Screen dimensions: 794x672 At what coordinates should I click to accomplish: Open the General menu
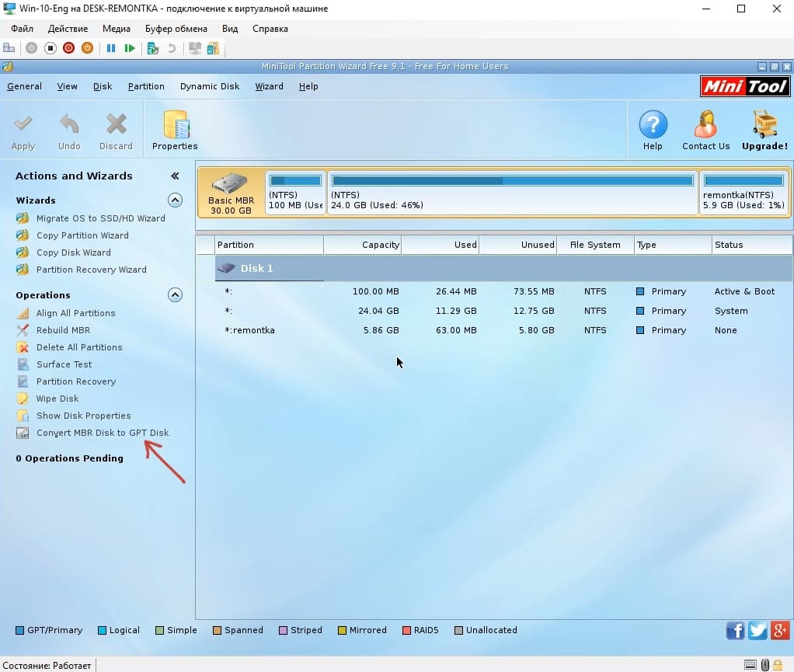pyautogui.click(x=24, y=86)
